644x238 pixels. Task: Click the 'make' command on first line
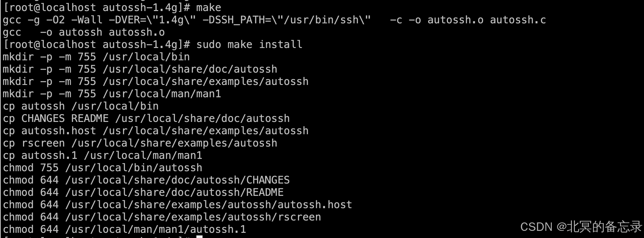208,7
